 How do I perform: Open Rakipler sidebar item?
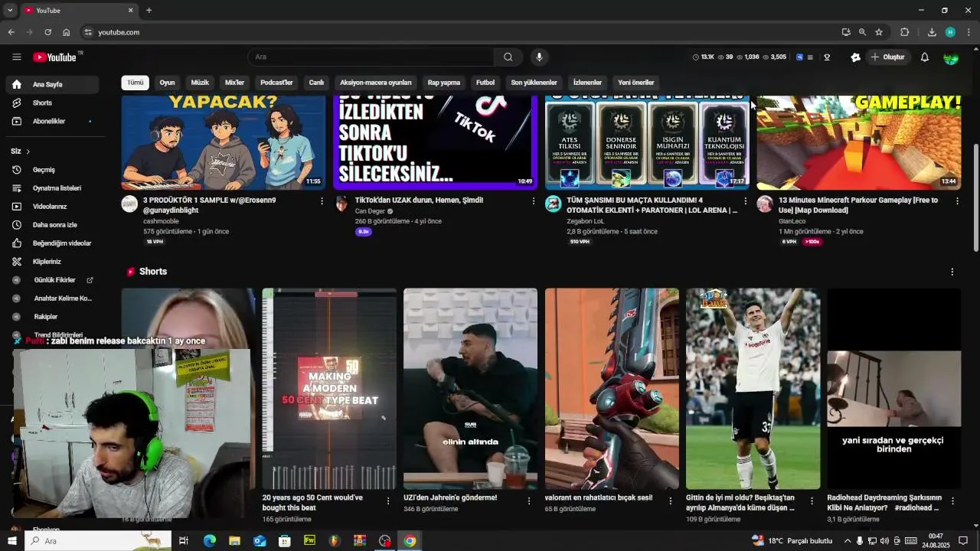[x=52, y=317]
